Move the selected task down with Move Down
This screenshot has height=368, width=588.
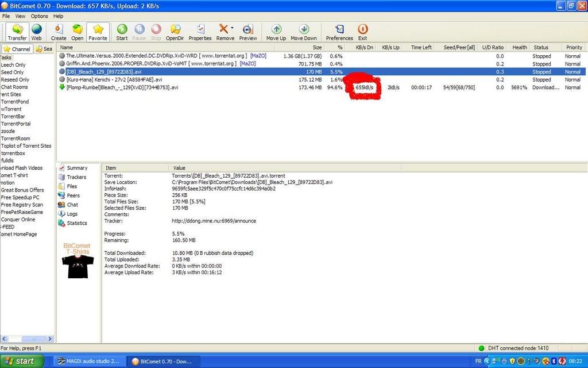pos(304,32)
